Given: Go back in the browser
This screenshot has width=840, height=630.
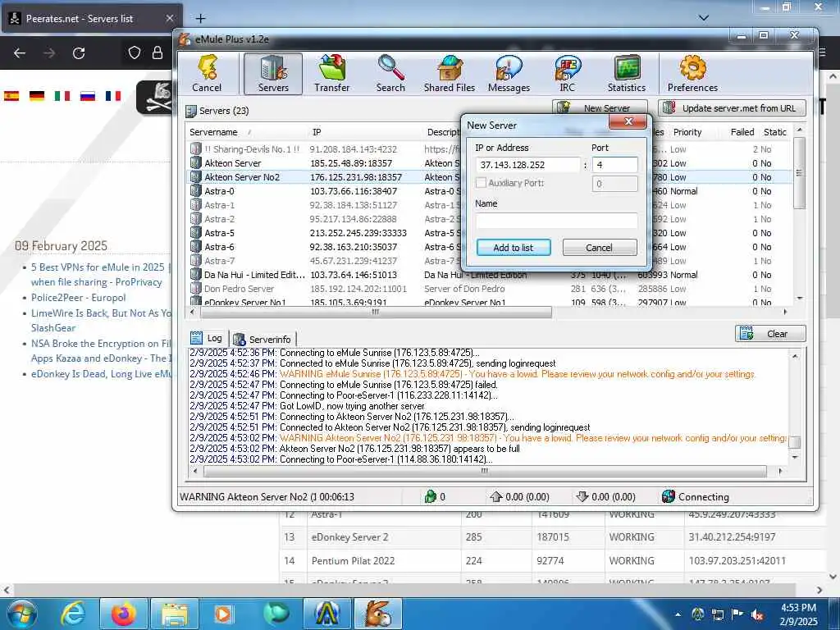Looking at the screenshot, I should tap(20, 53).
